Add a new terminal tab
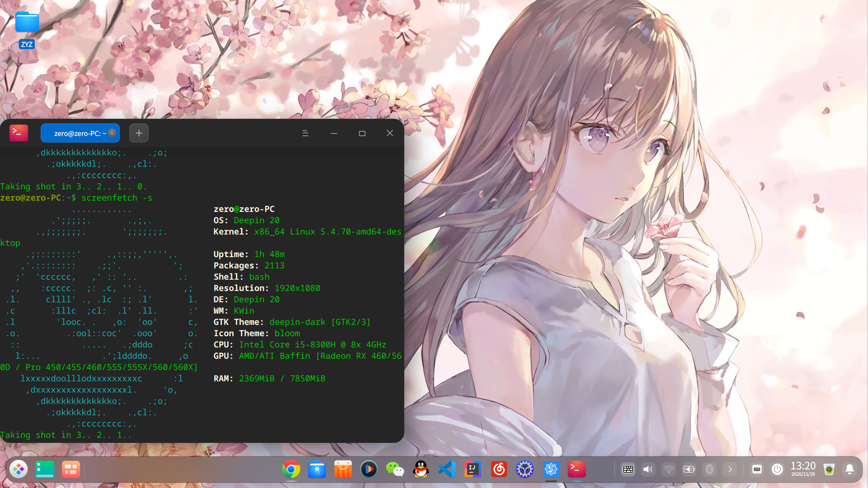 139,133
